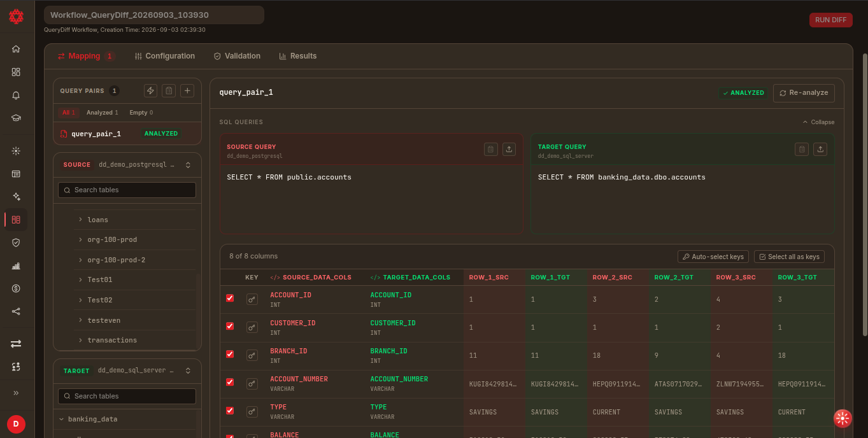Click the share nodes sidebar icon
Viewport: 868px width, 438px height.
click(16, 311)
